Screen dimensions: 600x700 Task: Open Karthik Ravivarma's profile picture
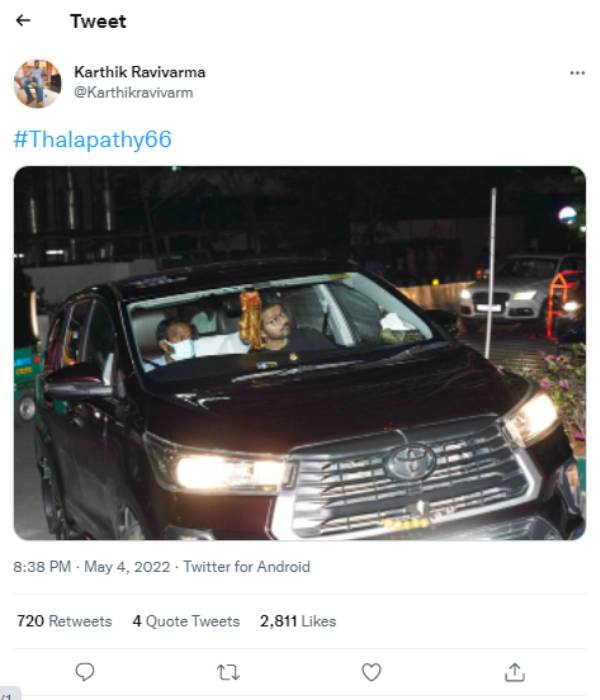(38, 83)
